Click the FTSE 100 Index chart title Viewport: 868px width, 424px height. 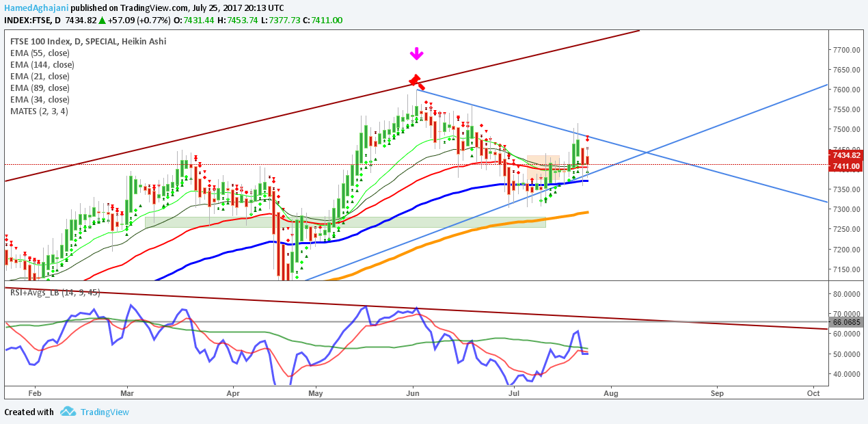point(88,41)
